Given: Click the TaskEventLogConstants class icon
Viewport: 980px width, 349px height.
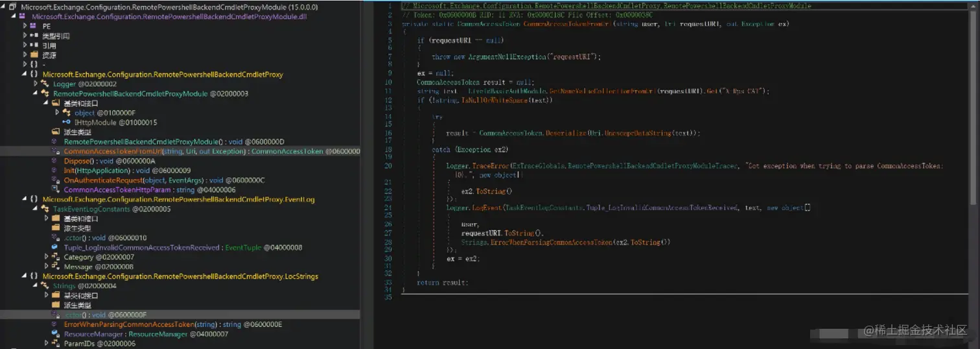Looking at the screenshot, I should click(45, 209).
